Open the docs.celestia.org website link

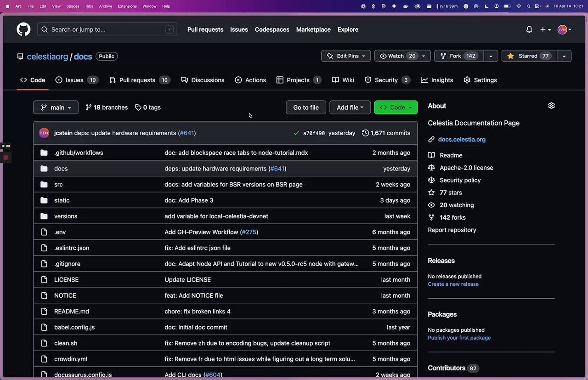(462, 139)
